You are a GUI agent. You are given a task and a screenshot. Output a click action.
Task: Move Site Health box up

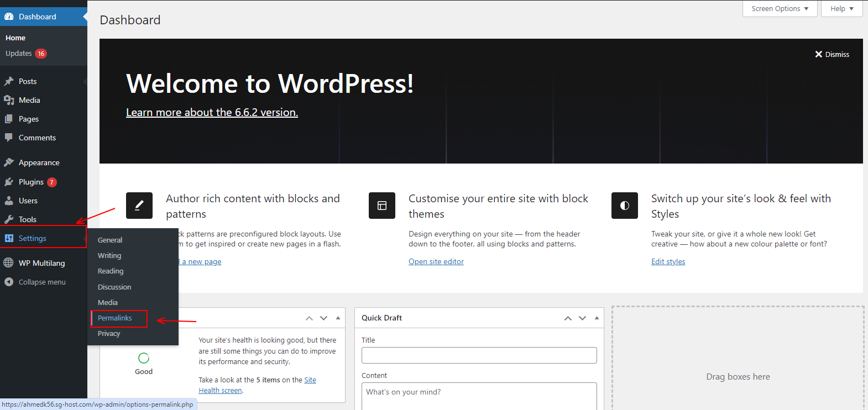309,318
